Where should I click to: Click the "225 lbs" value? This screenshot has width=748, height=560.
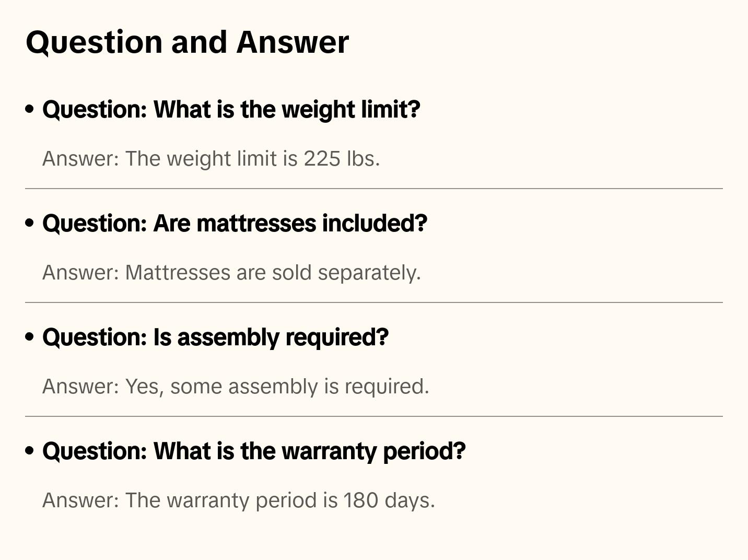pos(341,159)
